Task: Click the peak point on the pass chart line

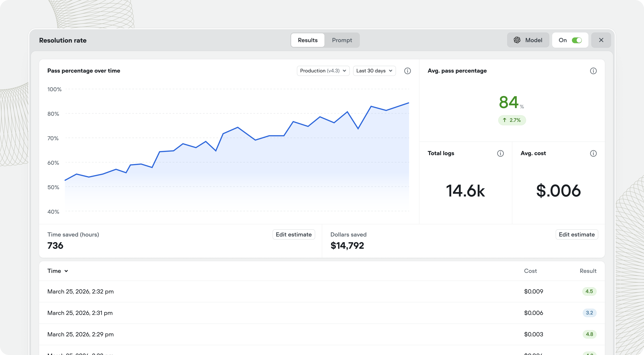Action: pos(408,103)
